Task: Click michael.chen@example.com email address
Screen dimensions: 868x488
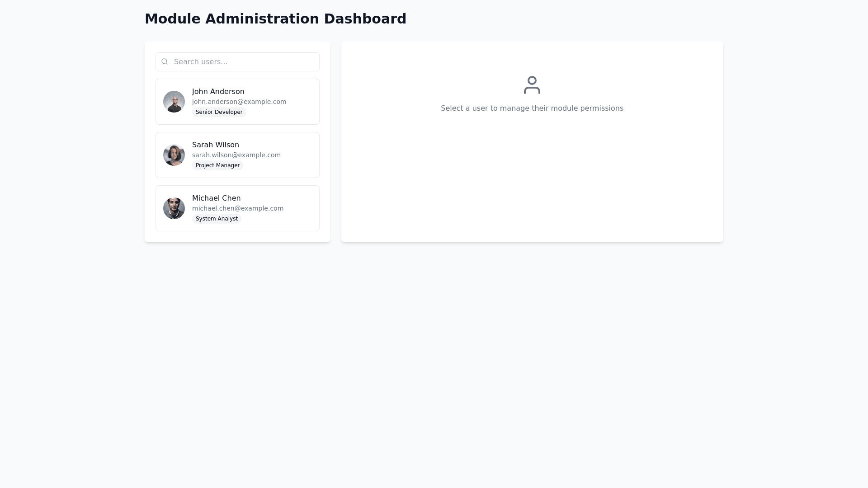Action: click(x=237, y=208)
